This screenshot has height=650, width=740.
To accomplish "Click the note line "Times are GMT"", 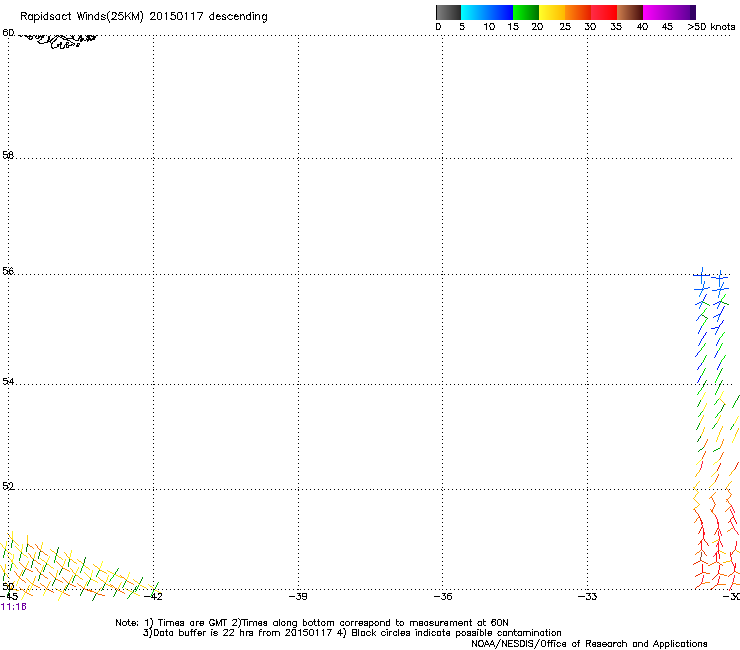I will pos(193,623).
